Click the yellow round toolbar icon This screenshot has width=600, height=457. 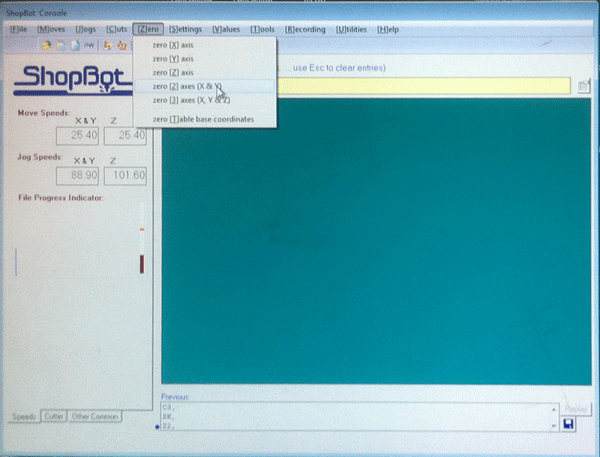[x=47, y=46]
